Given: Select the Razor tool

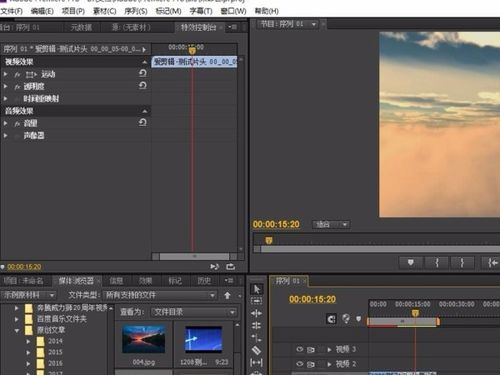Looking at the screenshot, I should coord(256,350).
